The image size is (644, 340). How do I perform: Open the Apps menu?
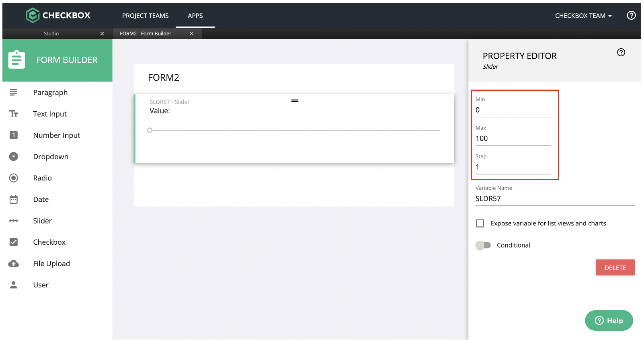[195, 16]
